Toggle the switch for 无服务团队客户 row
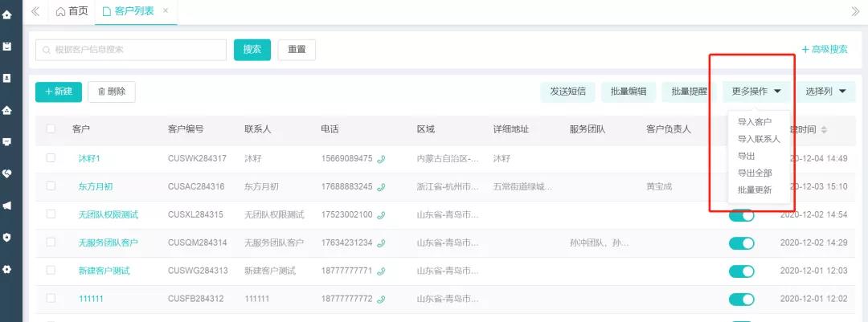This screenshot has width=868, height=322. coord(741,243)
